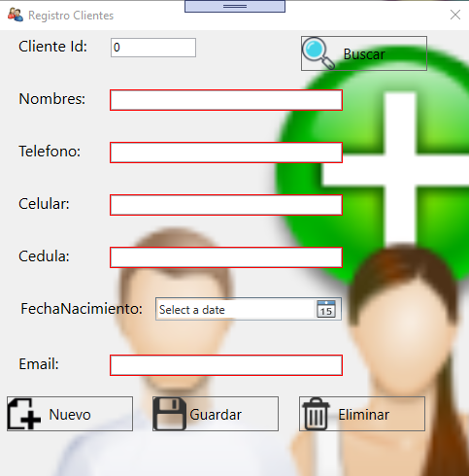This screenshot has width=469, height=476.
Task: Click the magnifying glass icon on Buscar
Action: (x=318, y=53)
